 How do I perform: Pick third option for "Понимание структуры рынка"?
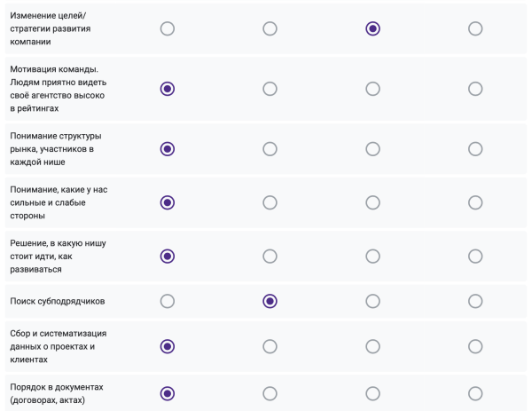coord(372,148)
